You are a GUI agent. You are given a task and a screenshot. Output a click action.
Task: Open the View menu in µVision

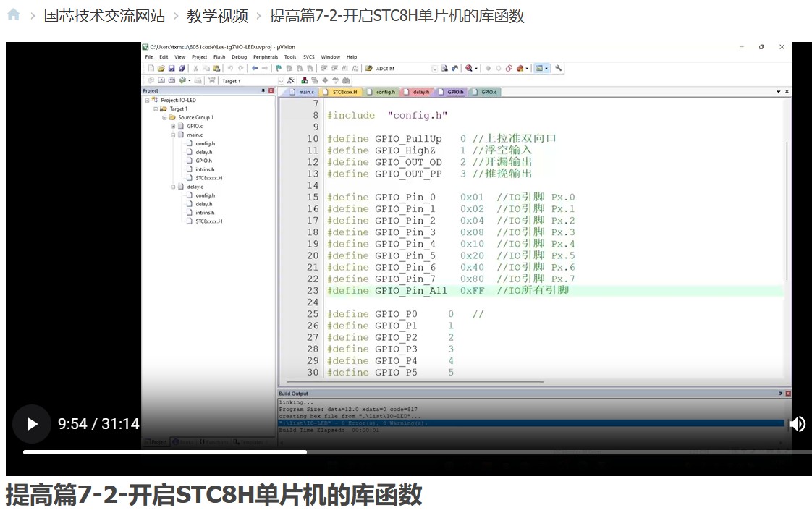coord(179,57)
